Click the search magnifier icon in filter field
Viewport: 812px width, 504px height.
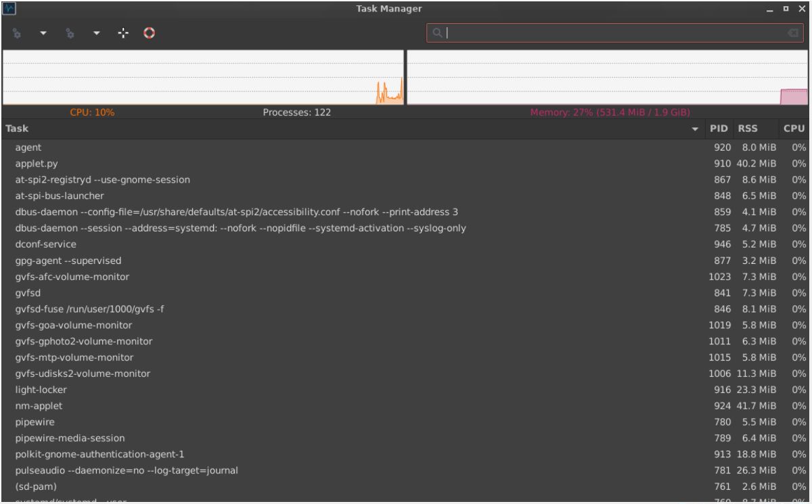tap(438, 32)
